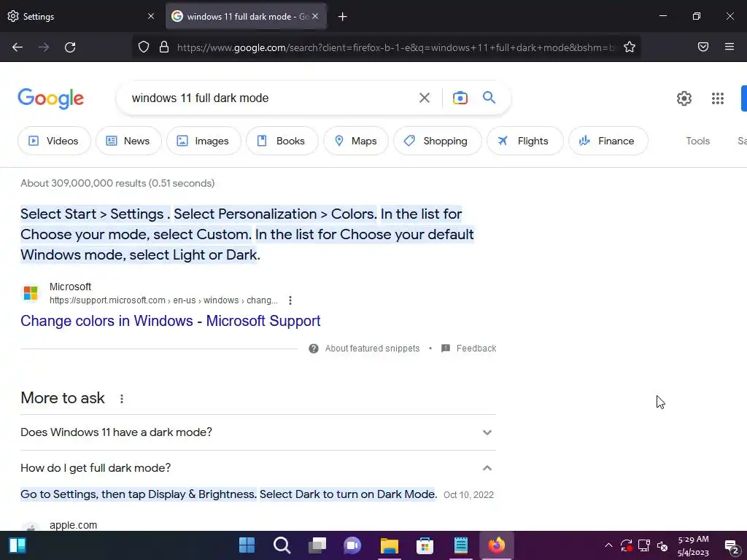The height and width of the screenshot is (560, 747).
Task: Click muted volume tray icon
Action: click(x=662, y=545)
